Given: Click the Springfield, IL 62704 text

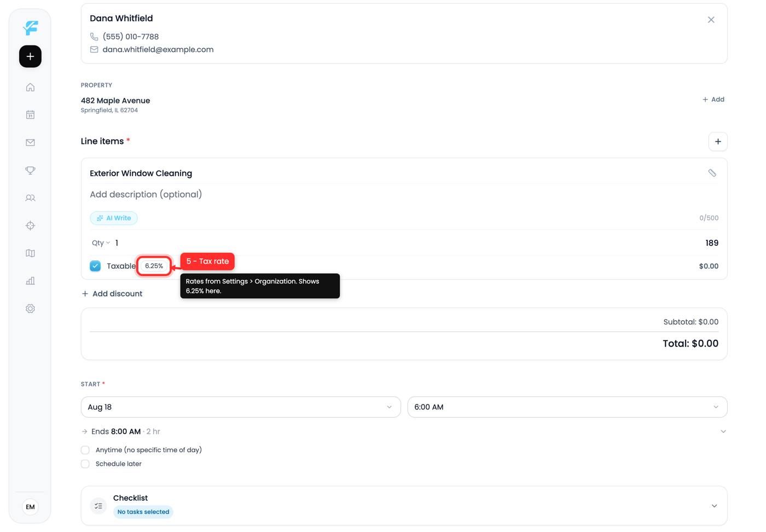Looking at the screenshot, I should [109, 111].
